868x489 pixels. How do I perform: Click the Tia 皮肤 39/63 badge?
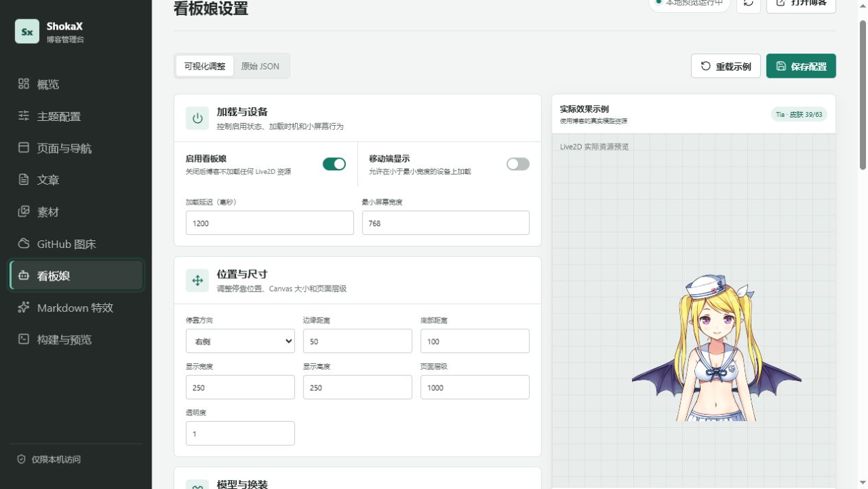[799, 114]
